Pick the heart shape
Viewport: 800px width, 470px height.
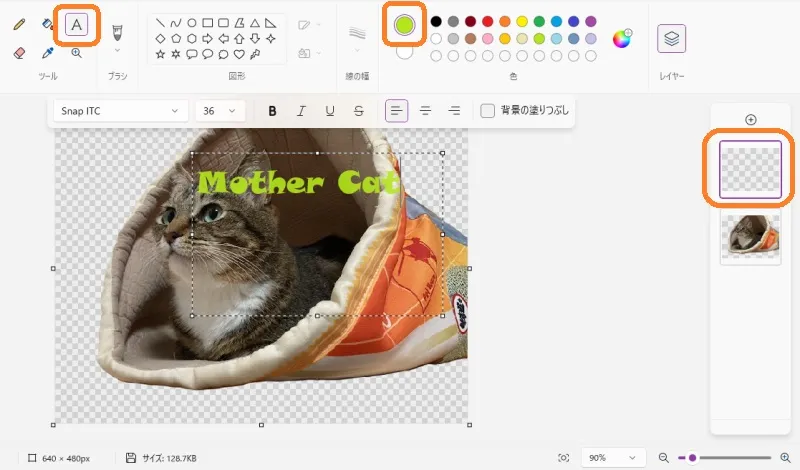(x=239, y=54)
